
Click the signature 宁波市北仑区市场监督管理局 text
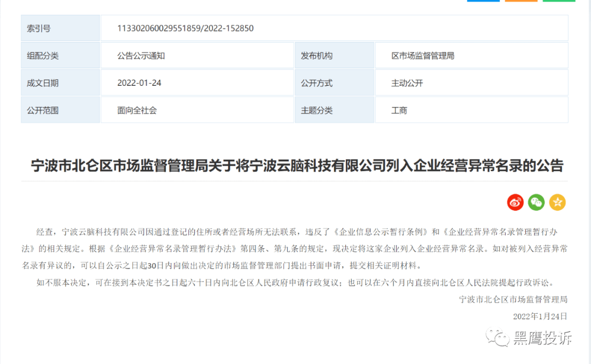pyautogui.click(x=513, y=300)
